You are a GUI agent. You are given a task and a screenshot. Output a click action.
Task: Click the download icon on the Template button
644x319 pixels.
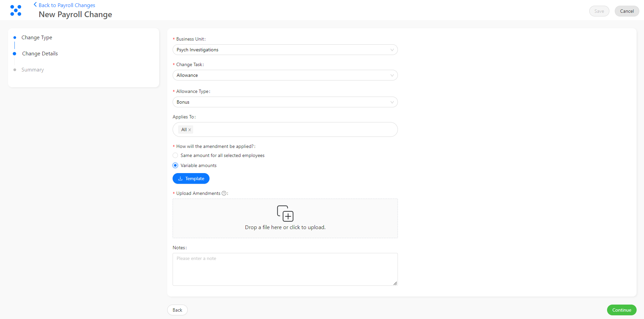180,178
